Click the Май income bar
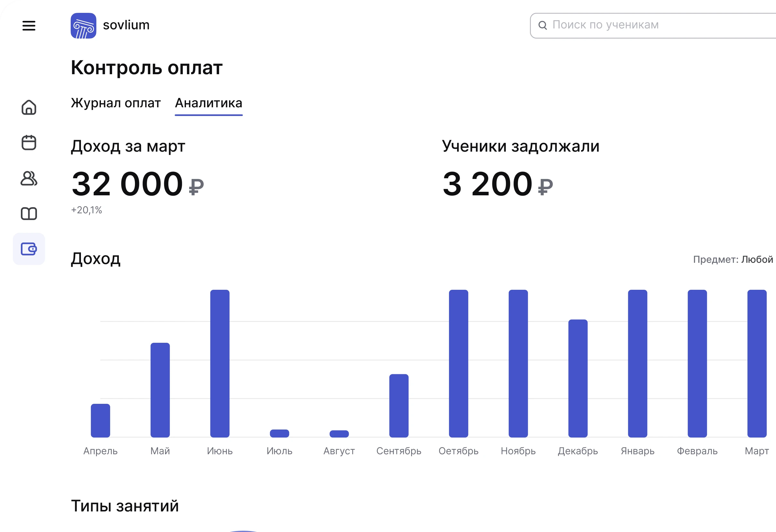This screenshot has height=532, width=776. [x=160, y=390]
